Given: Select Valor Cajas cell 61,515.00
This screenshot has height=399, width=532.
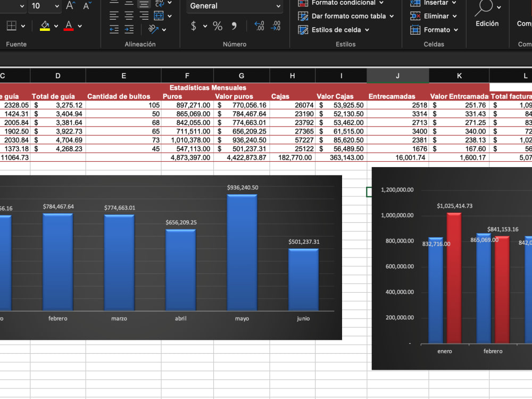Looking at the screenshot, I should 341,131.
